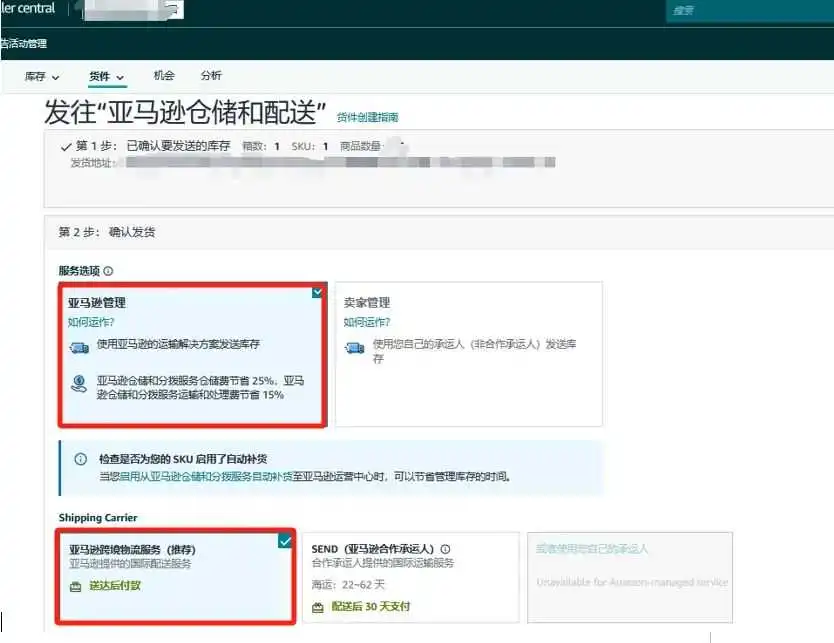Click the truck icon in 亚马逊管理 card
Viewport: 834px width, 643px height.
(x=79, y=348)
